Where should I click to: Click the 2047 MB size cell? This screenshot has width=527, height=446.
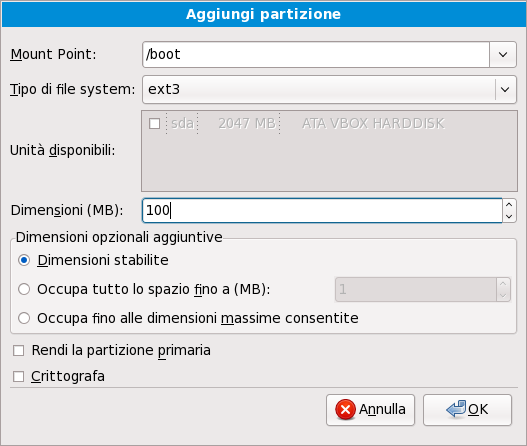pos(247,124)
